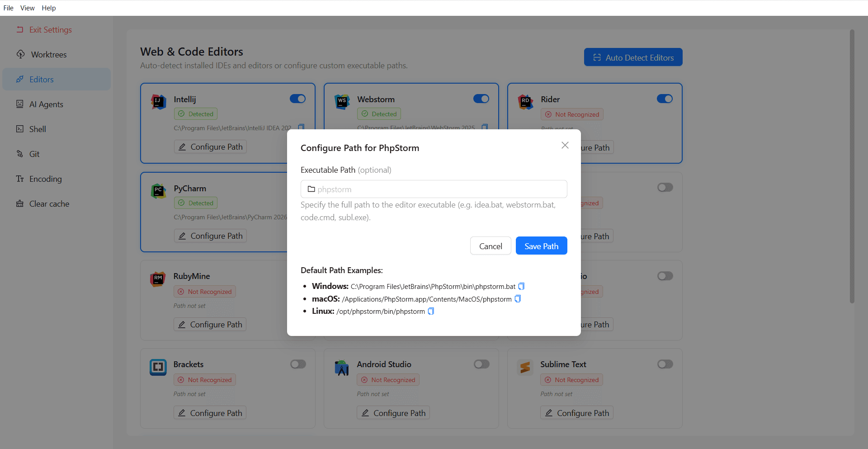The image size is (868, 449).
Task: Close the Configure Path dialog
Action: [x=565, y=145]
